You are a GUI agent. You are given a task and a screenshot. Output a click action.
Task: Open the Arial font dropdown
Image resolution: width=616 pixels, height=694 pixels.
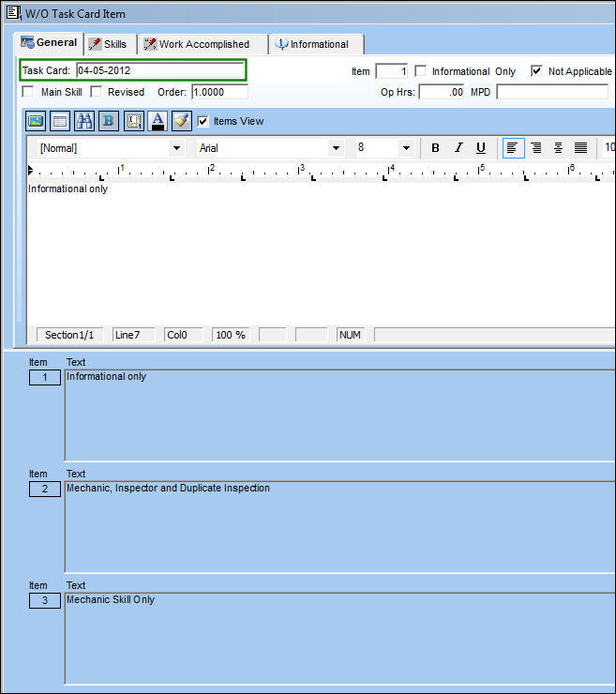tap(336, 148)
